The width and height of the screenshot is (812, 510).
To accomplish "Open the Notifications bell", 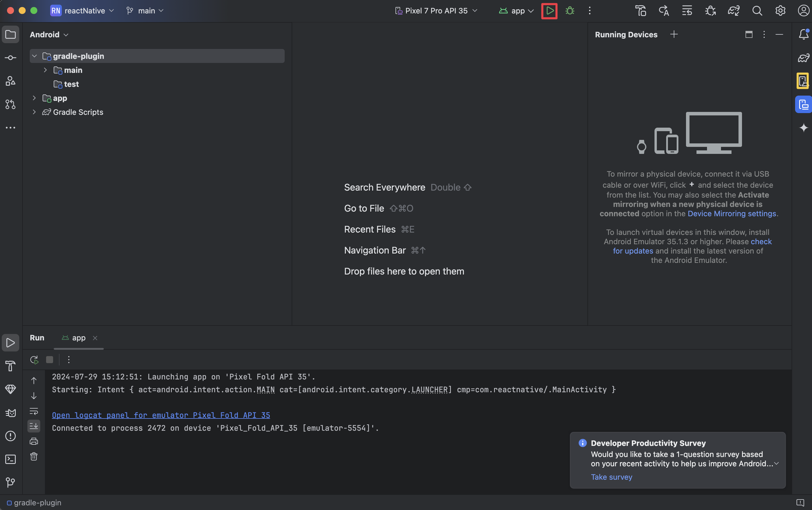I will coord(804,34).
